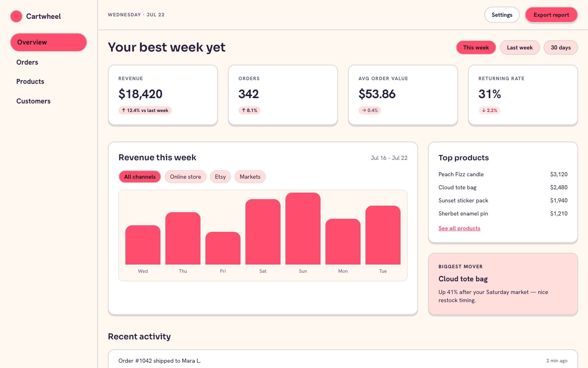
Task: Open the Overview page in sidebar
Action: 49,43
